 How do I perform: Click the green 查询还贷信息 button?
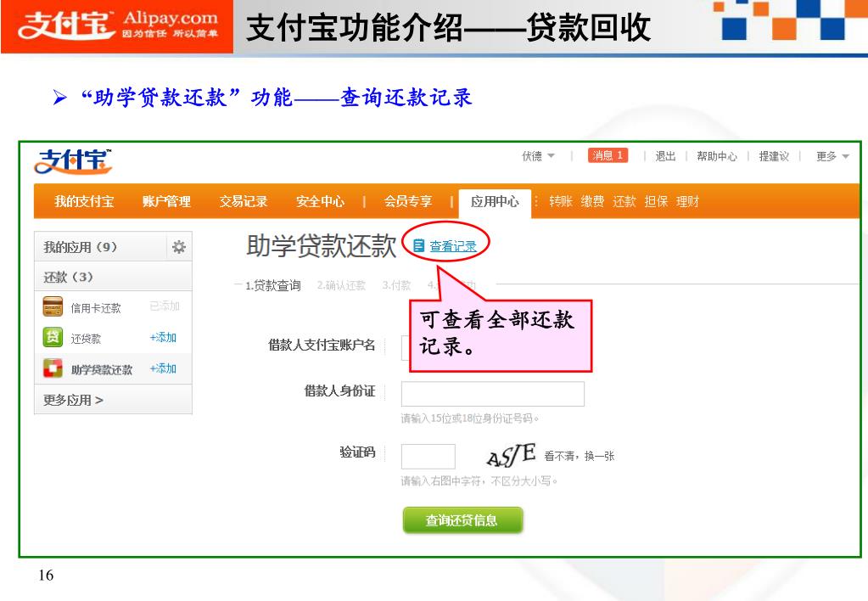click(x=462, y=520)
